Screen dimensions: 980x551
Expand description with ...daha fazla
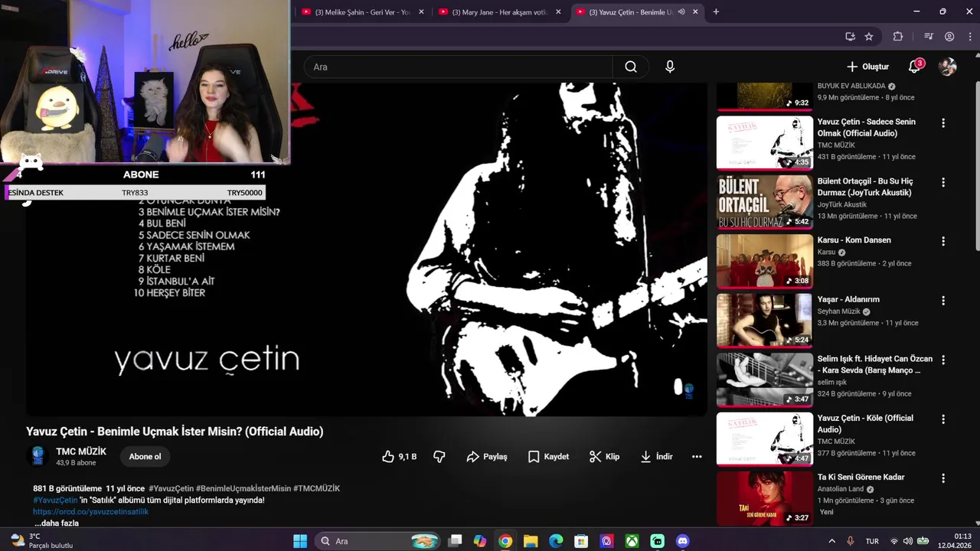pos(57,523)
